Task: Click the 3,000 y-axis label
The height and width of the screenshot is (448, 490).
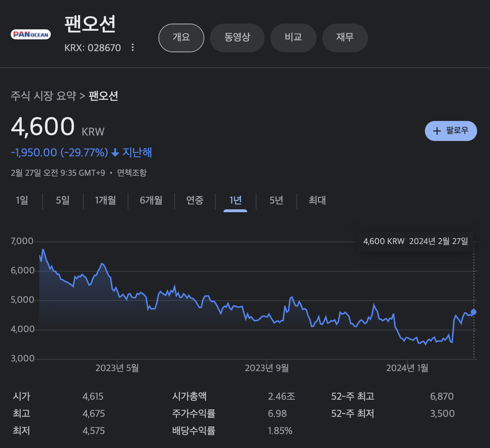Action: click(x=23, y=359)
